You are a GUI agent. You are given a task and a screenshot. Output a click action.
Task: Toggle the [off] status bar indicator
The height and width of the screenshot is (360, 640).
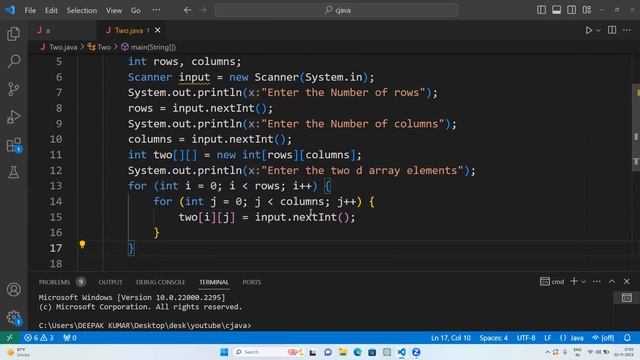coord(603,338)
